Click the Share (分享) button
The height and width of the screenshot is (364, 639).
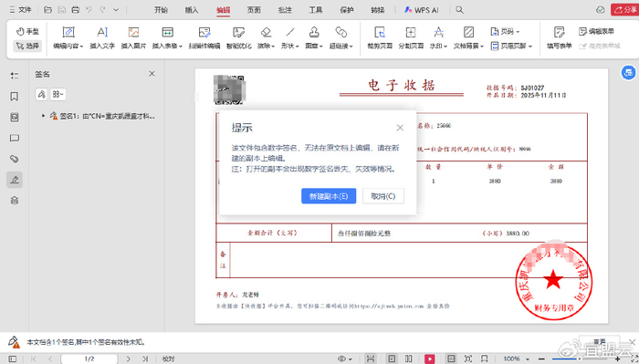tap(625, 9)
